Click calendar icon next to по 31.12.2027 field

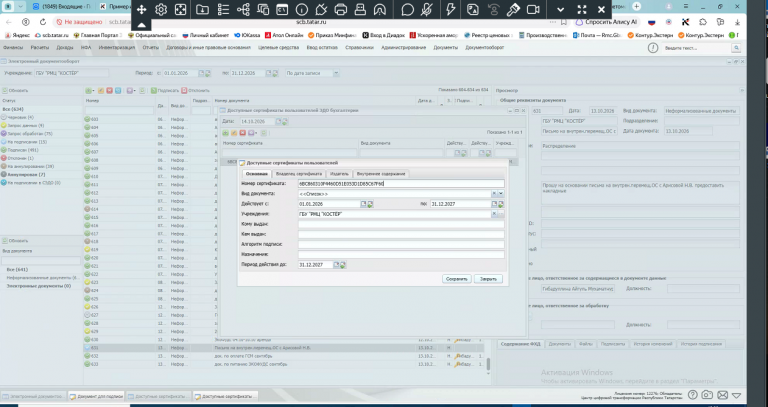tap(495, 204)
